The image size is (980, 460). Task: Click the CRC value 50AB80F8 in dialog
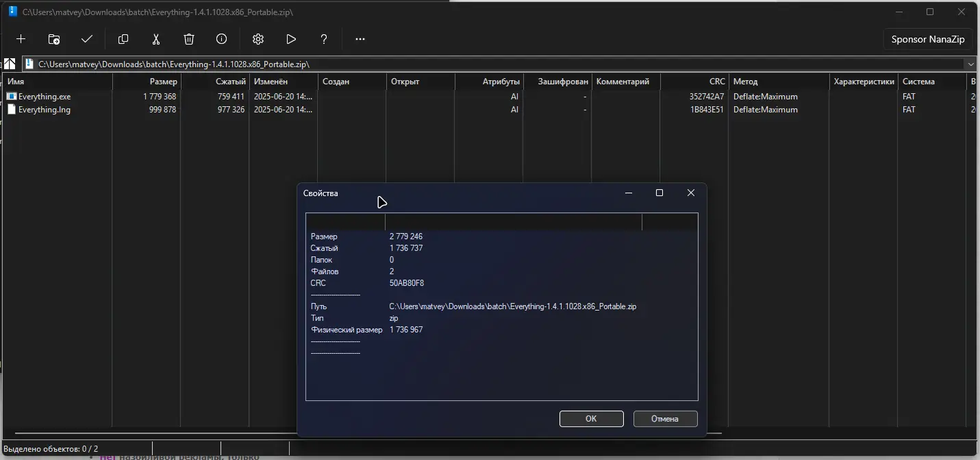(x=407, y=283)
